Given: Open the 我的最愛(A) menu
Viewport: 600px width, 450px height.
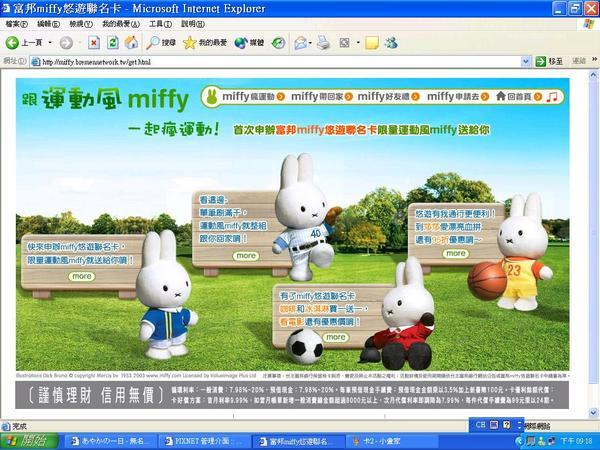Looking at the screenshot, I should 121,24.
